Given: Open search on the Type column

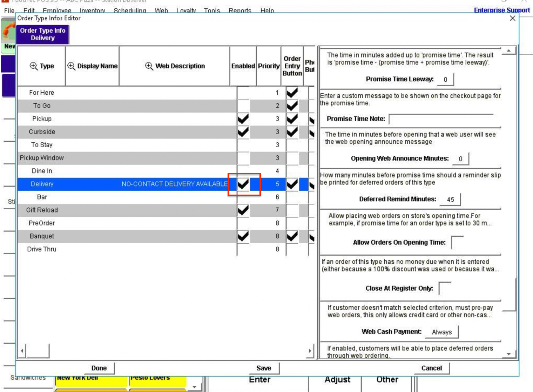Looking at the screenshot, I should pos(33,66).
